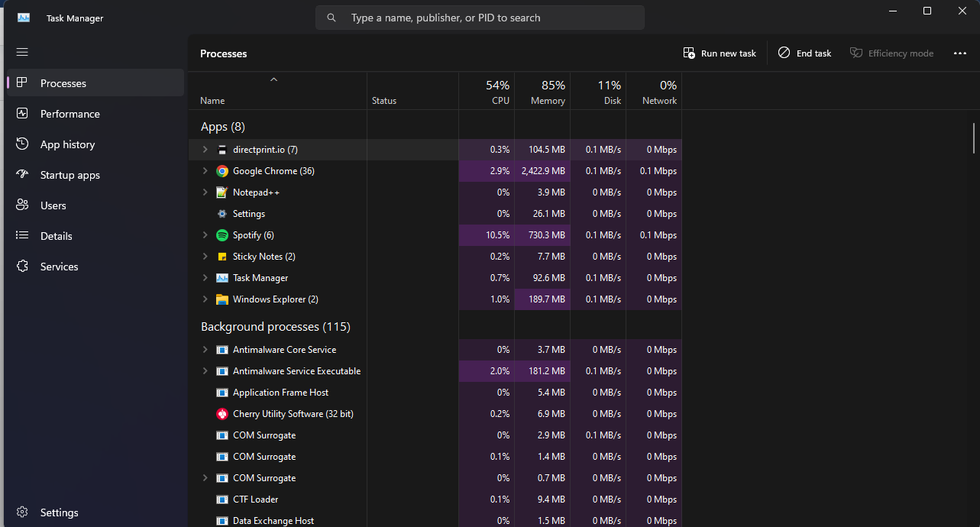This screenshot has width=980, height=527.
Task: Sort processes by CPU column
Action: 487,91
